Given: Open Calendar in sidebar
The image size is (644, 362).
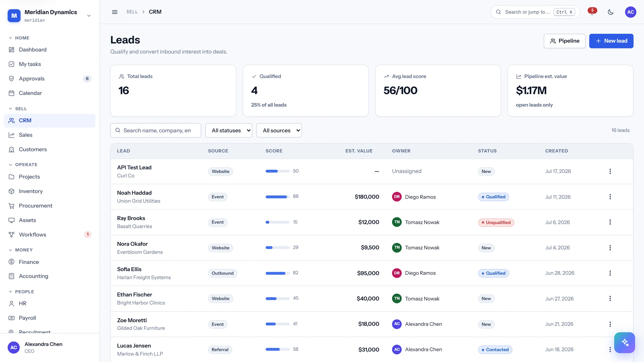Looking at the screenshot, I should pyautogui.click(x=50, y=93).
